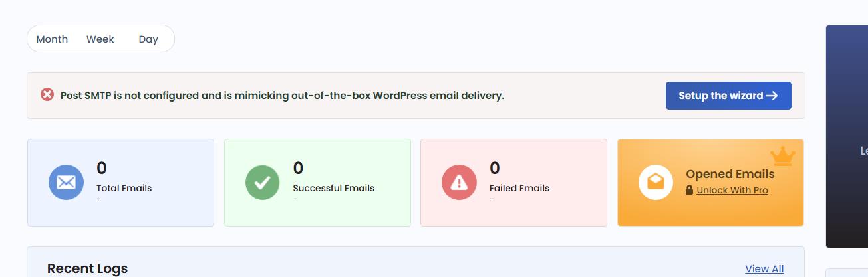Click the SMTP not configured notice text
The width and height of the screenshot is (868, 277).
(282, 96)
